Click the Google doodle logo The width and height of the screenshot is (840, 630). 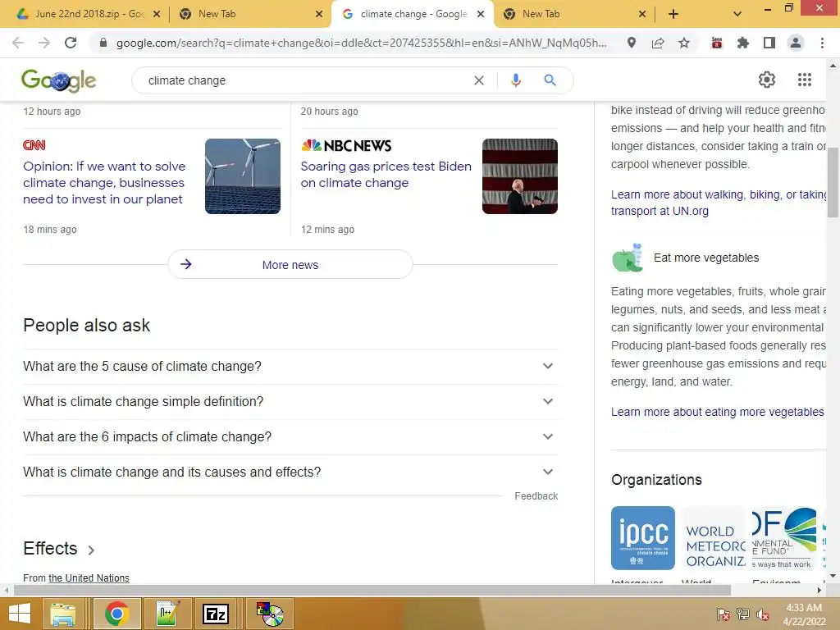pos(58,80)
